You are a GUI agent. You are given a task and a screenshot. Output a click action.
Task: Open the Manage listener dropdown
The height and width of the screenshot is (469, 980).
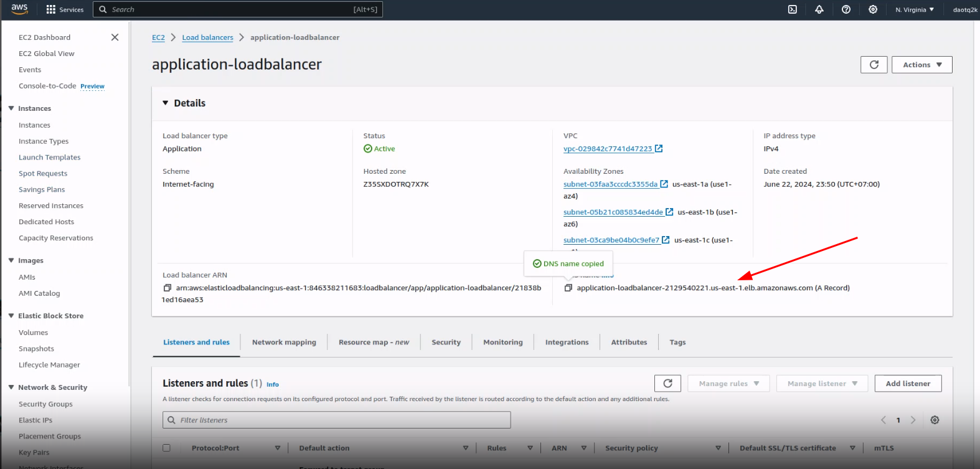pos(822,384)
